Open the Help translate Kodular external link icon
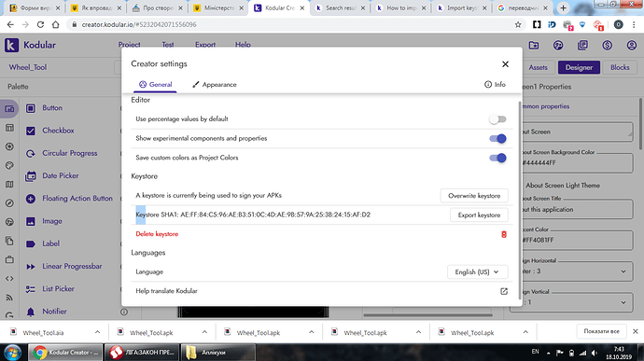The height and width of the screenshot is (361, 644). (x=504, y=291)
